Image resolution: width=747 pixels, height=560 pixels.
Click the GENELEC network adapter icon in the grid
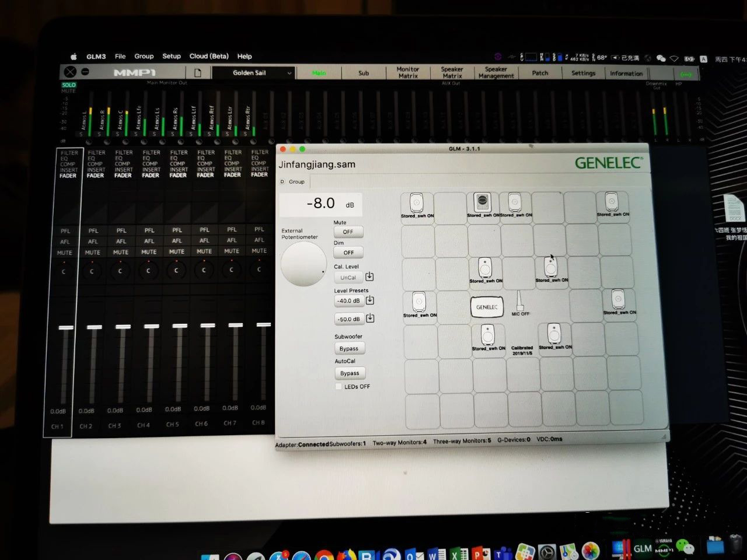pyautogui.click(x=487, y=307)
